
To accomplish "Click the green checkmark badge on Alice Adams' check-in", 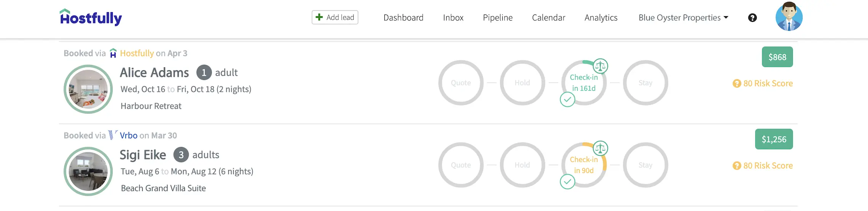I will (567, 100).
